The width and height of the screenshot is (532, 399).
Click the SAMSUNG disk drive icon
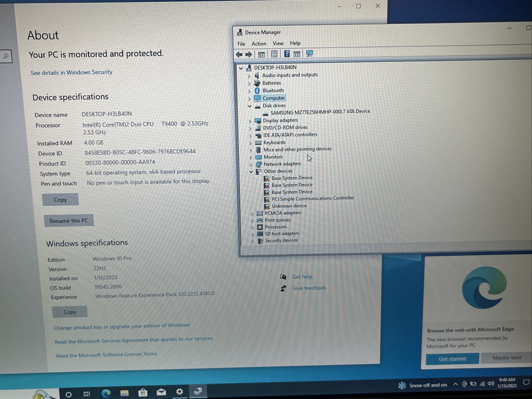pos(266,114)
